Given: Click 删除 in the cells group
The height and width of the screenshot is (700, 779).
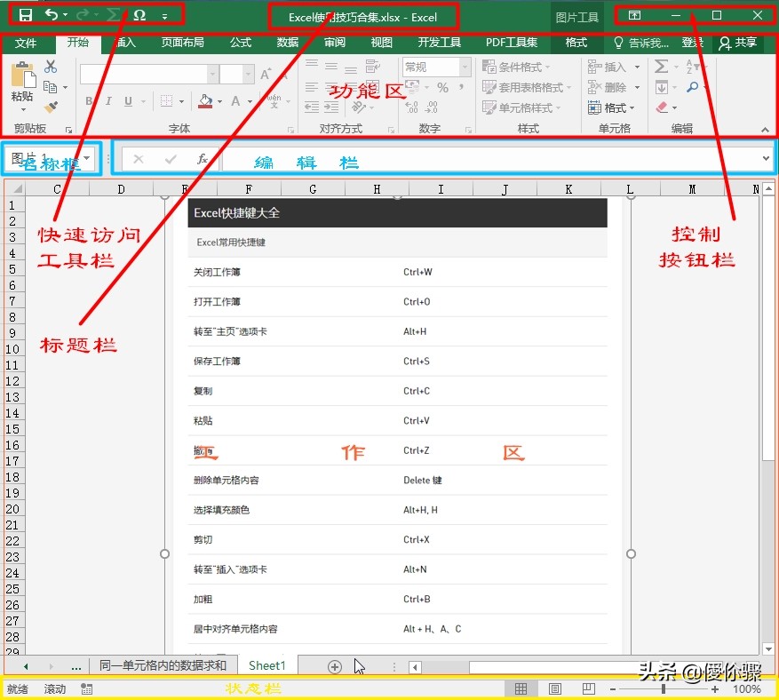Looking at the screenshot, I should coord(614,87).
